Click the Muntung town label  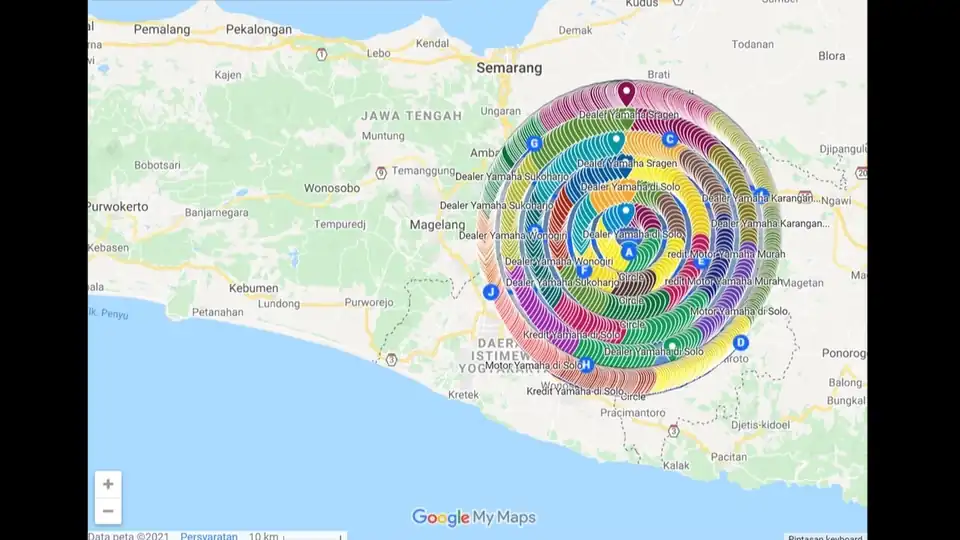click(383, 136)
